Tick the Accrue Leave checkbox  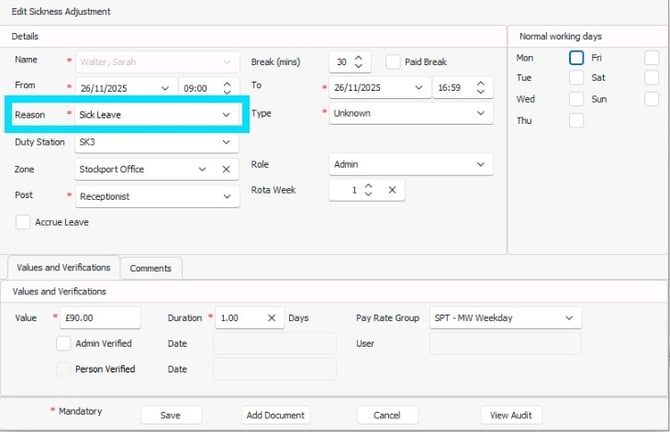pos(23,222)
